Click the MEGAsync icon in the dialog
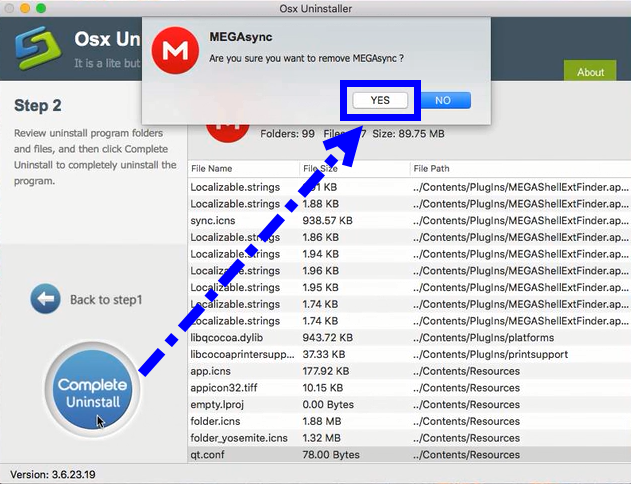Image resolution: width=631 pixels, height=484 pixels. pos(174,52)
